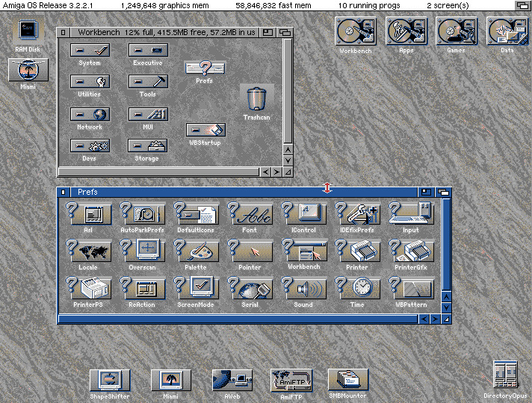
Task: Select the Sound preferences icon
Action: click(303, 288)
